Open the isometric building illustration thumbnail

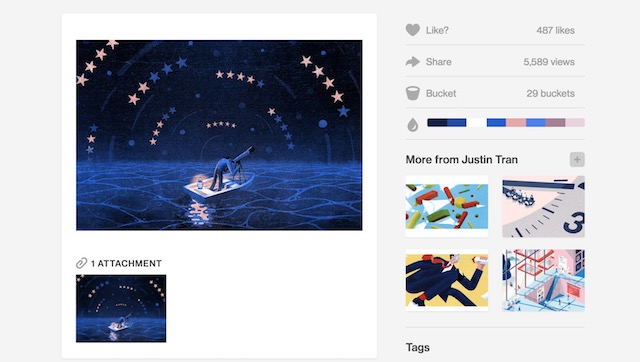[x=543, y=280]
